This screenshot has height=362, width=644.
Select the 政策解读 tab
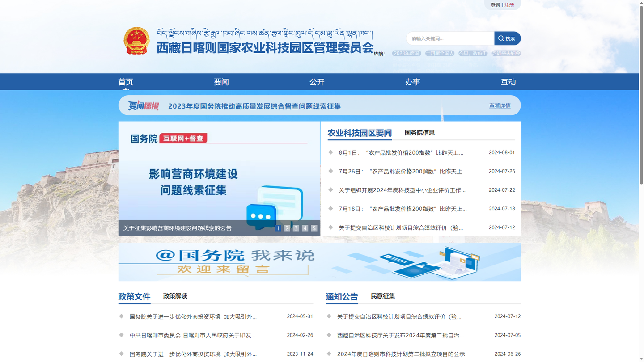[x=175, y=296]
